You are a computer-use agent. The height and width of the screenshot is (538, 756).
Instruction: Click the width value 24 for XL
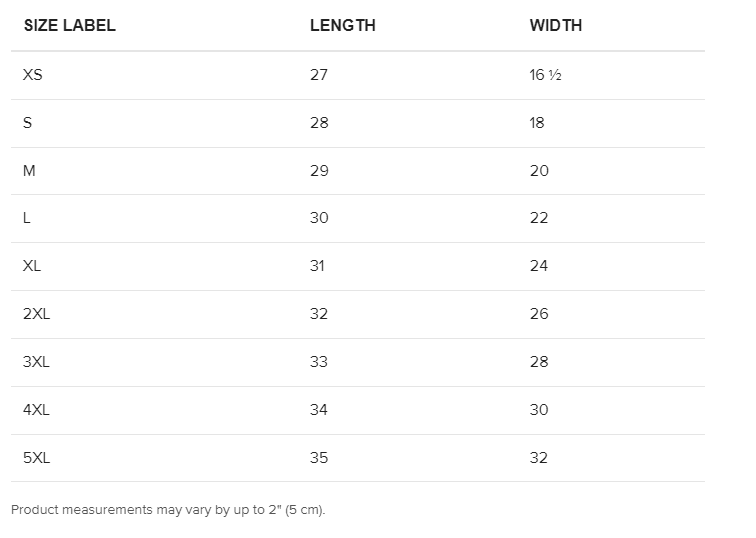[x=539, y=266]
